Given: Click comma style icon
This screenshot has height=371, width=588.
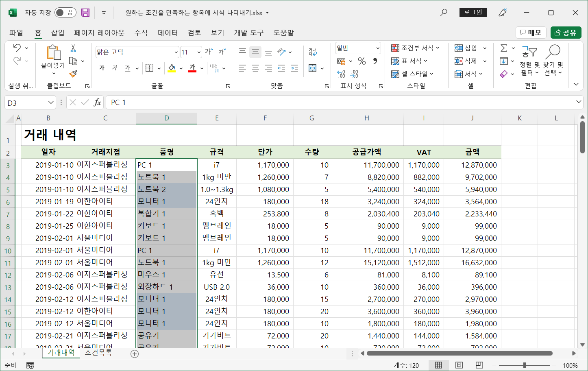Looking at the screenshot, I should [375, 61].
